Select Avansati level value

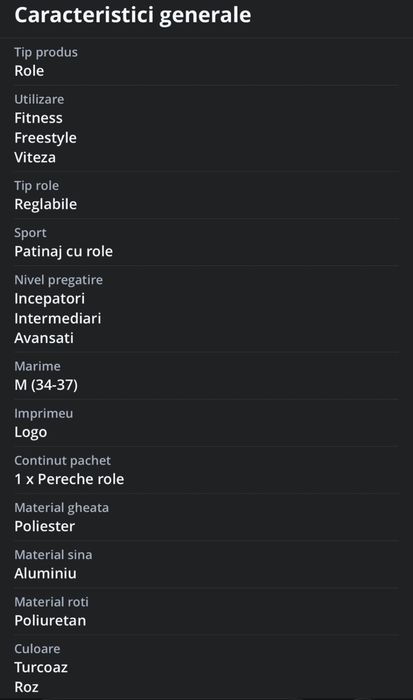(x=44, y=338)
